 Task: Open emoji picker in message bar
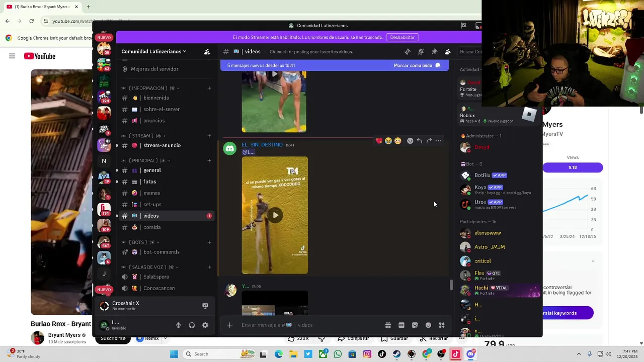tap(428, 325)
